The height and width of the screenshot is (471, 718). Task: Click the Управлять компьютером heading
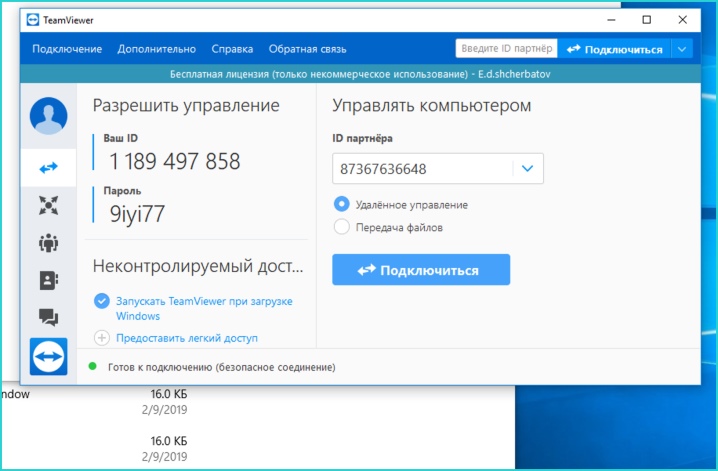(x=432, y=106)
